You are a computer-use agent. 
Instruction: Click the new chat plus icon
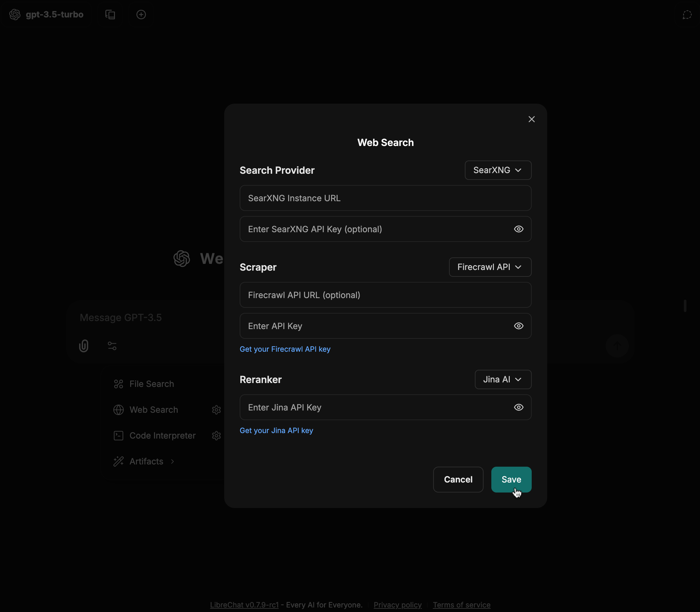point(141,14)
